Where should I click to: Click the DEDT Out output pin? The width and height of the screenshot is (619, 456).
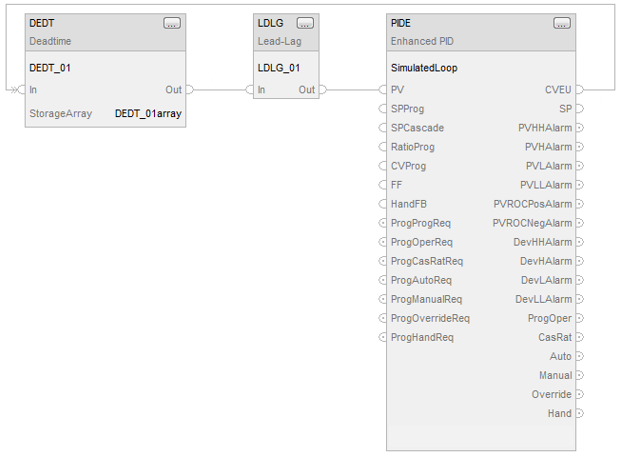pyautogui.click(x=190, y=90)
